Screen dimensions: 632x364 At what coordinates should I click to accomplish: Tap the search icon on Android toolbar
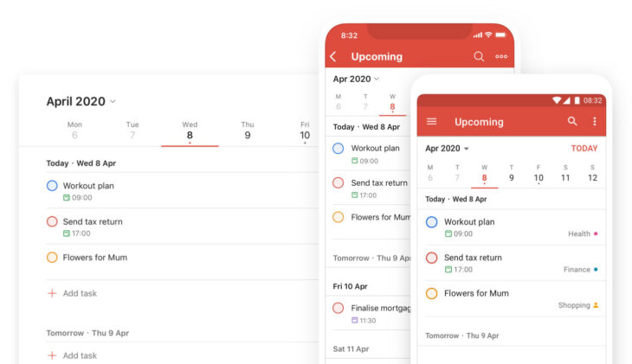(572, 122)
